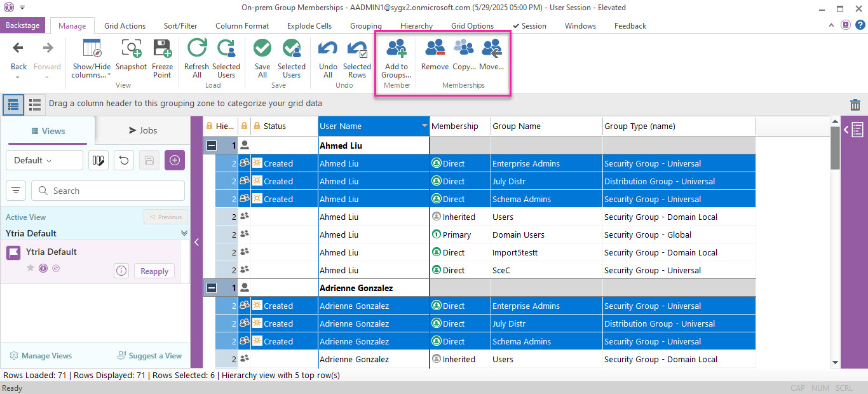Viewport: 868px width, 394px height.
Task: Toggle the flat list view button
Action: (35, 104)
